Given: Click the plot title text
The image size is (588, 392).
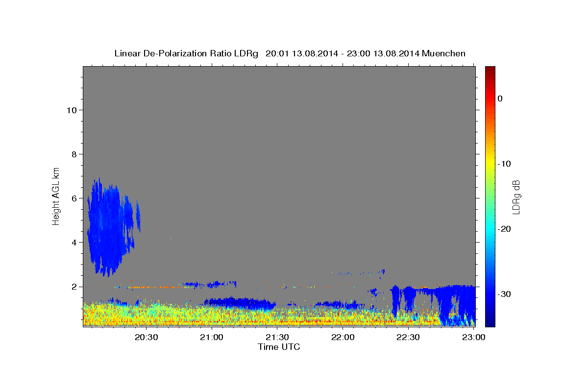Looking at the screenshot, I should click(290, 53).
